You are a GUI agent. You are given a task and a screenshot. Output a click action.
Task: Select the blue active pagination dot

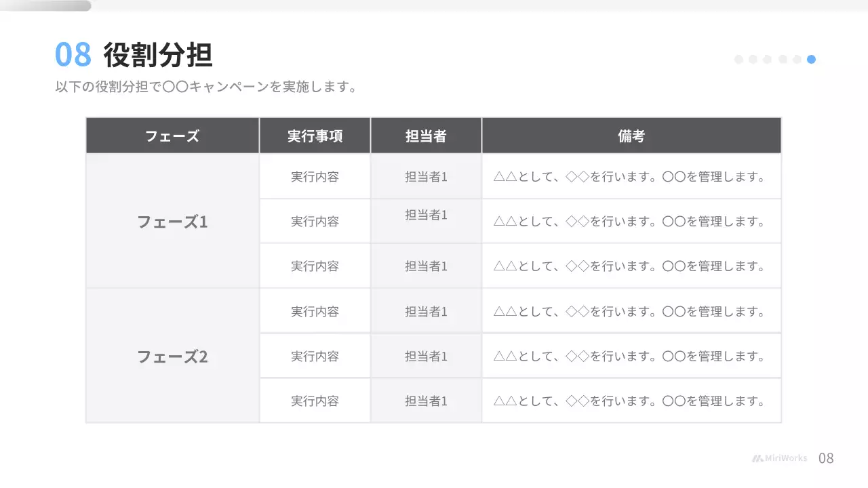coord(811,60)
